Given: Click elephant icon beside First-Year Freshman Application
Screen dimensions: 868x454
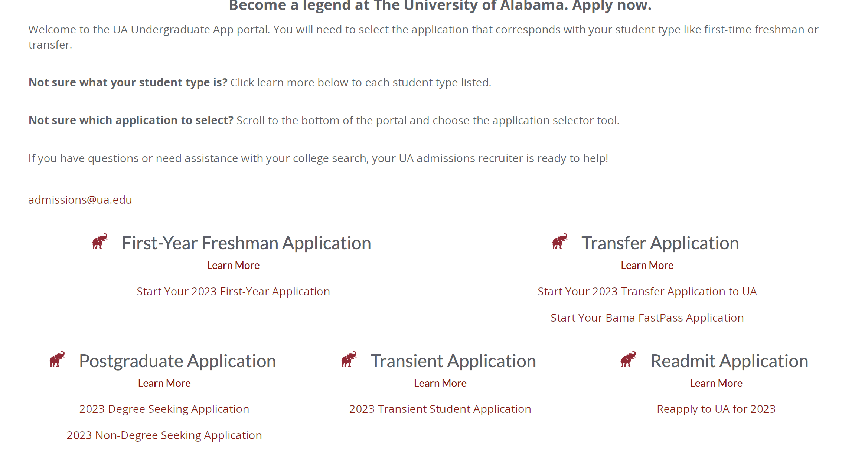Looking at the screenshot, I should tap(100, 241).
